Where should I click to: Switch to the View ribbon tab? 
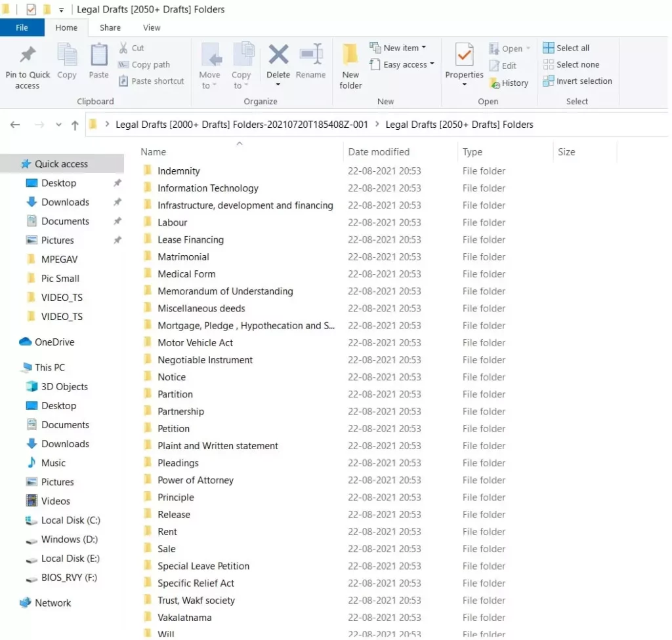coord(152,28)
